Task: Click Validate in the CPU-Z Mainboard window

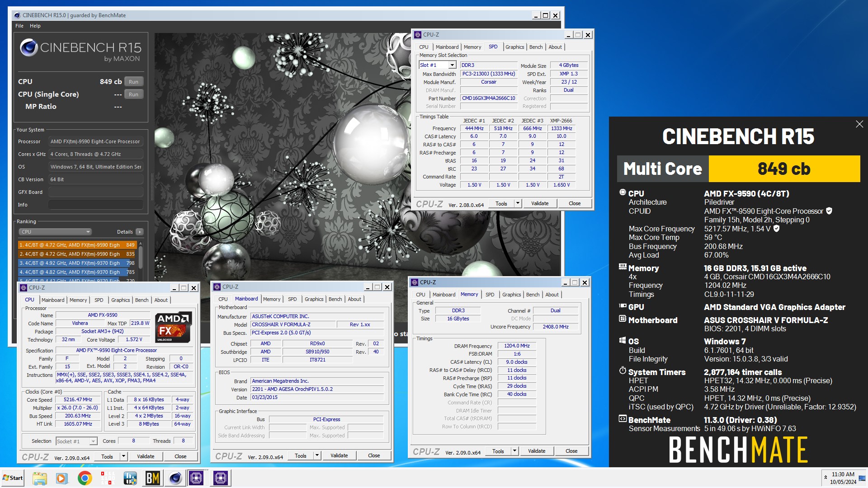Action: 339,455
